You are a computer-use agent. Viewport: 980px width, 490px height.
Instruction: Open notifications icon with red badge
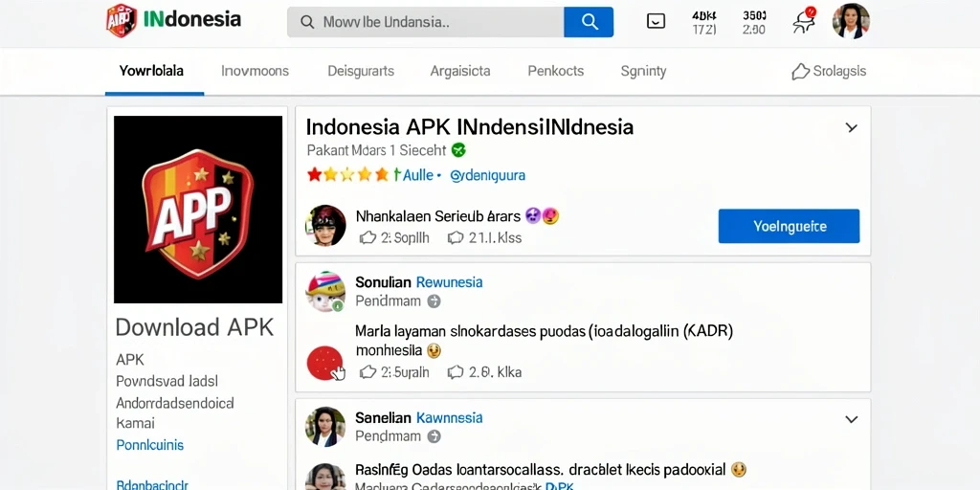coord(804,21)
